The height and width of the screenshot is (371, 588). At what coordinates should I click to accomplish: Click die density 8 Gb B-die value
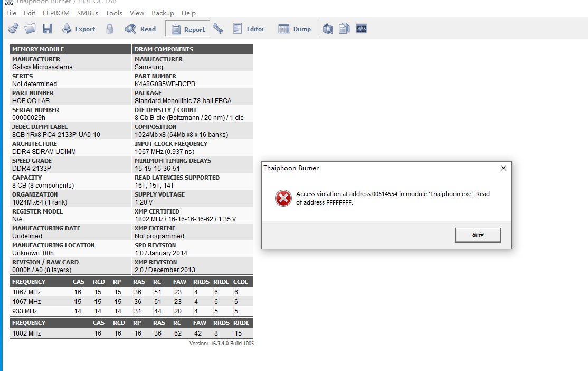[x=189, y=117]
